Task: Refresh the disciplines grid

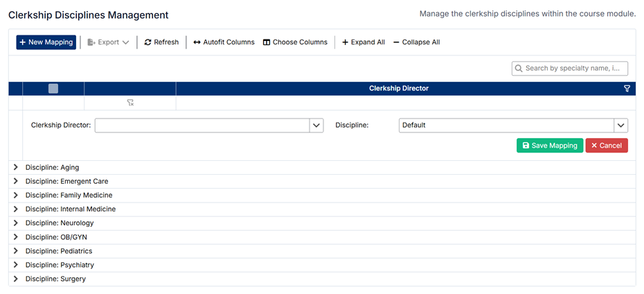Action: tap(161, 42)
